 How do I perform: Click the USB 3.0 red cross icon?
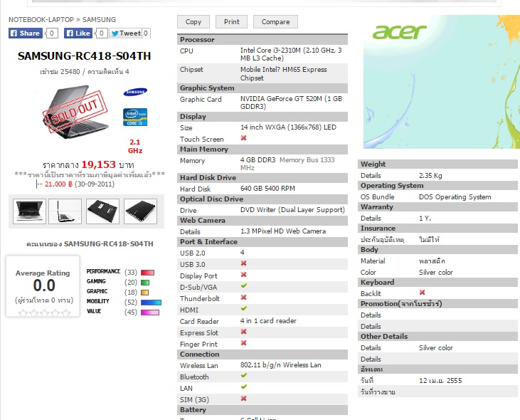click(x=243, y=263)
